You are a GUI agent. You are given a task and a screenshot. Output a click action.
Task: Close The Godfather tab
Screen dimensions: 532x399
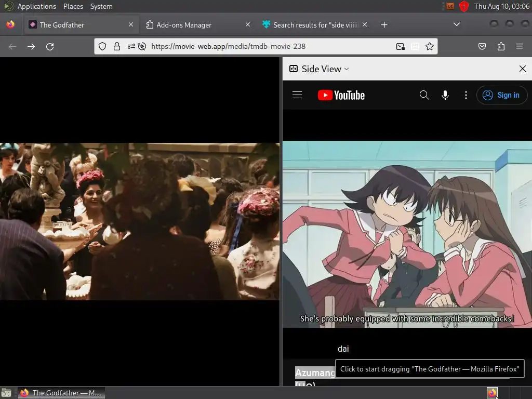coord(131,24)
